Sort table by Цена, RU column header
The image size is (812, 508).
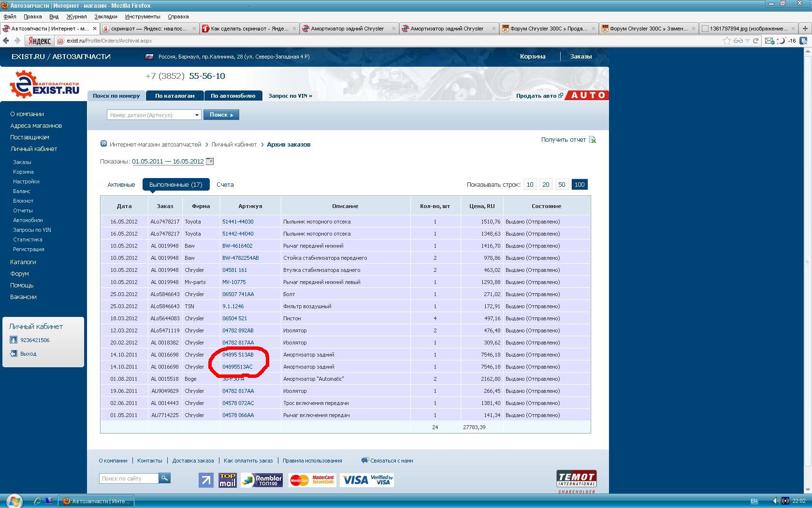click(482, 206)
